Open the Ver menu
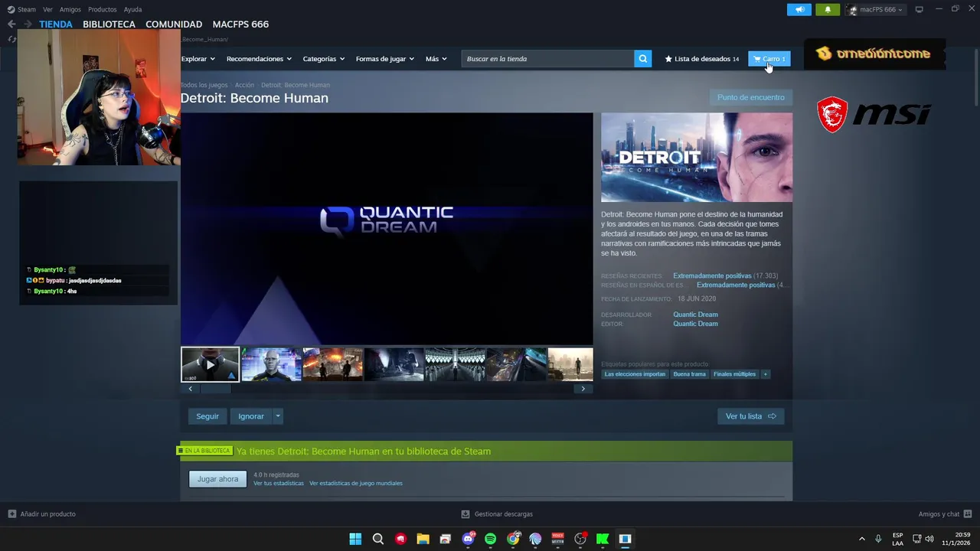980x551 pixels. [47, 9]
